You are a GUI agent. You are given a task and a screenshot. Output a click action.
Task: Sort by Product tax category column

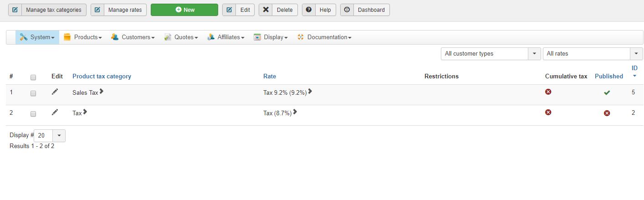click(102, 77)
